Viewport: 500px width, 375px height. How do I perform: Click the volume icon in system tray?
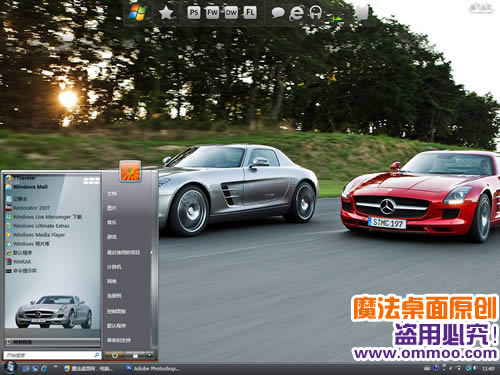[475, 368]
